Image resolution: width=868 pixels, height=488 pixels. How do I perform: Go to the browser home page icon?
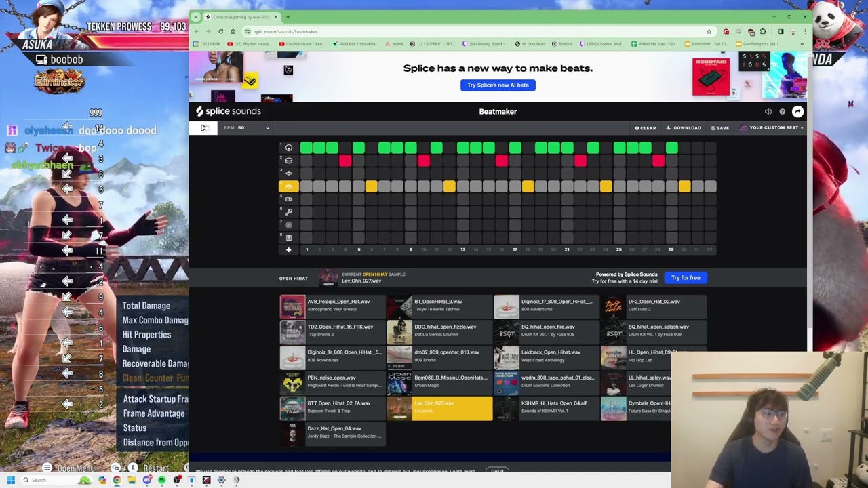[233, 31]
